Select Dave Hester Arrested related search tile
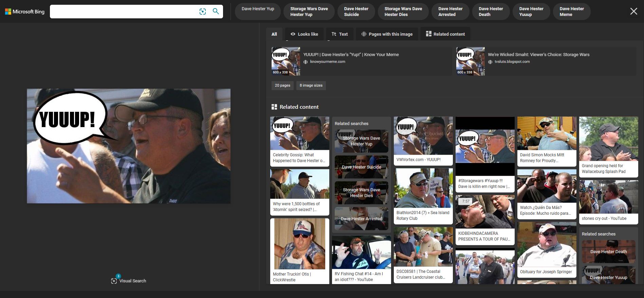The image size is (644, 298). point(361,218)
